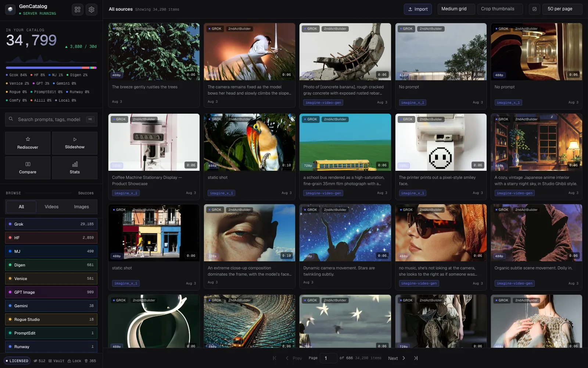Filter by the MJ source row

click(51, 251)
